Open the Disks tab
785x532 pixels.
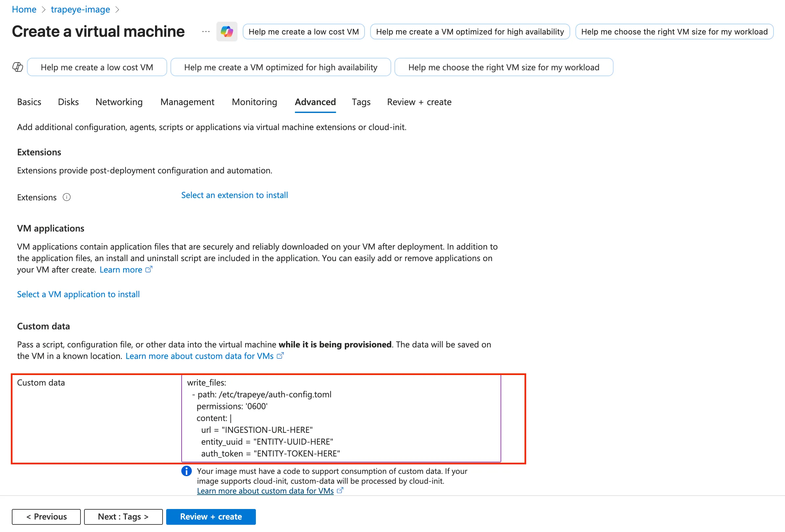pos(68,102)
